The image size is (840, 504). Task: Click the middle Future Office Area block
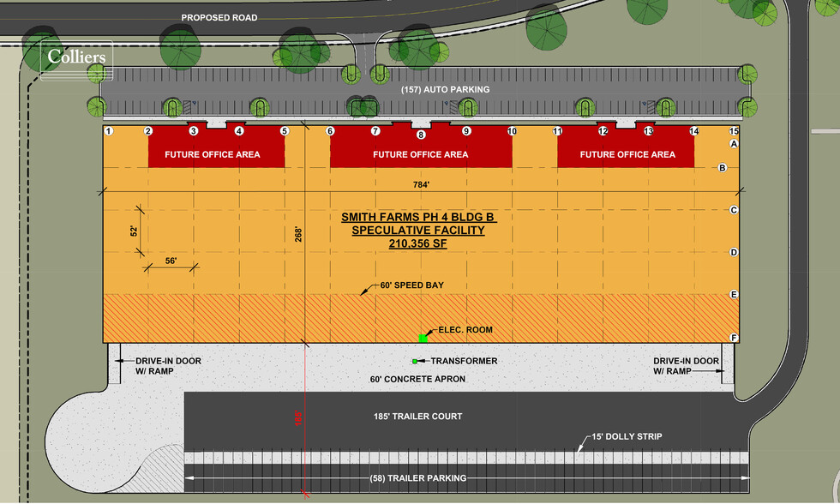pos(421,146)
